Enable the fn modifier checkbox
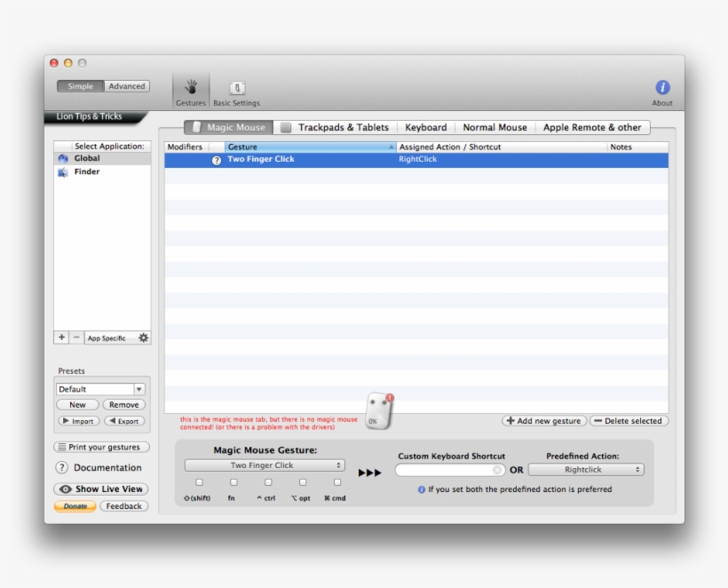Image resolution: width=728 pixels, height=588 pixels. click(x=234, y=482)
